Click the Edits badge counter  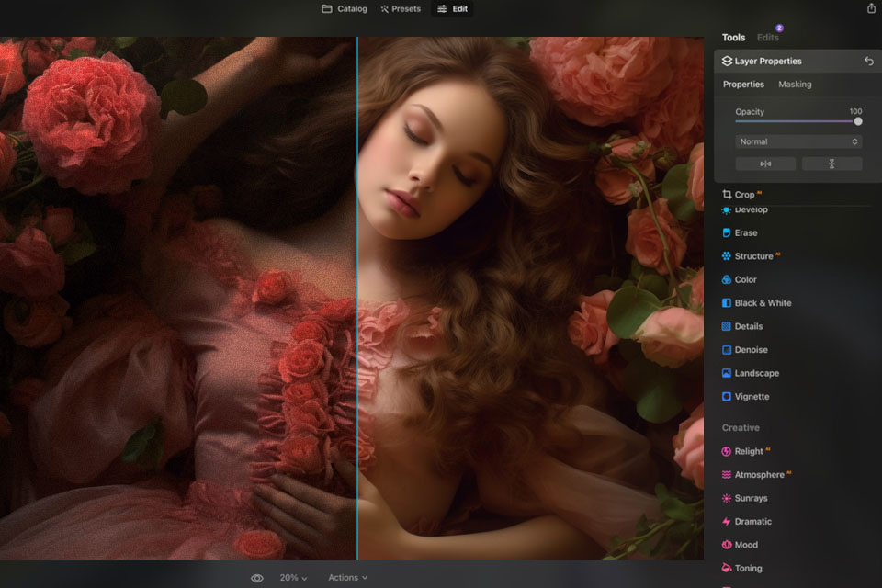tap(779, 28)
